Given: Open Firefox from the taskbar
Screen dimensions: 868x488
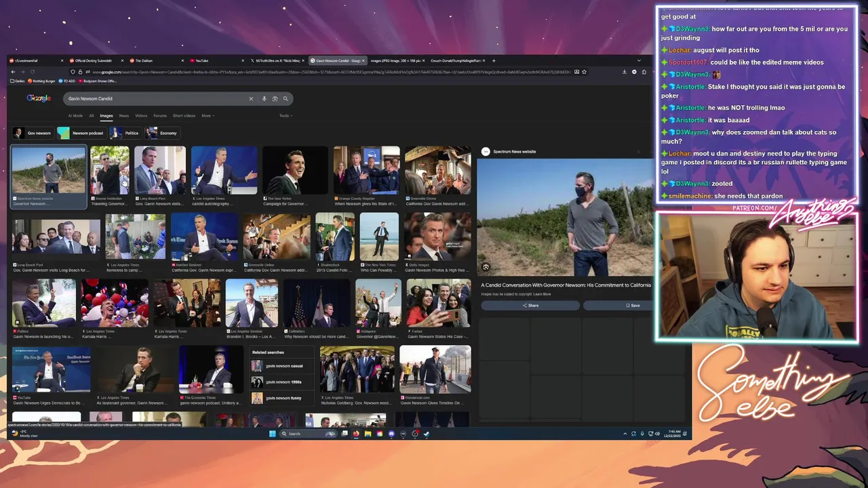Looking at the screenshot, I should [356, 434].
